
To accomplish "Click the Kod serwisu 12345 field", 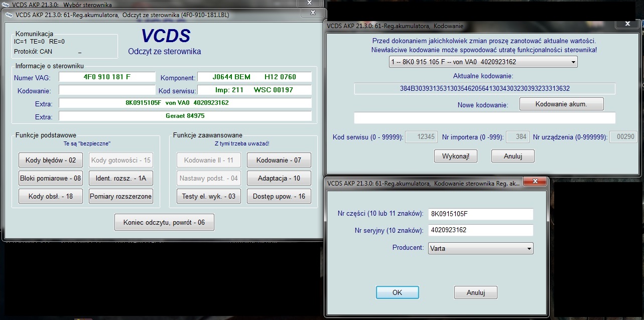I will coord(420,137).
